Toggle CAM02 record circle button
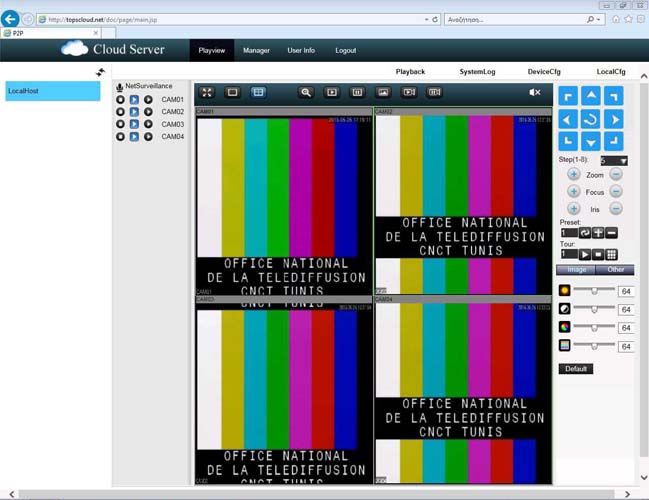The width and height of the screenshot is (649, 500). (120, 112)
